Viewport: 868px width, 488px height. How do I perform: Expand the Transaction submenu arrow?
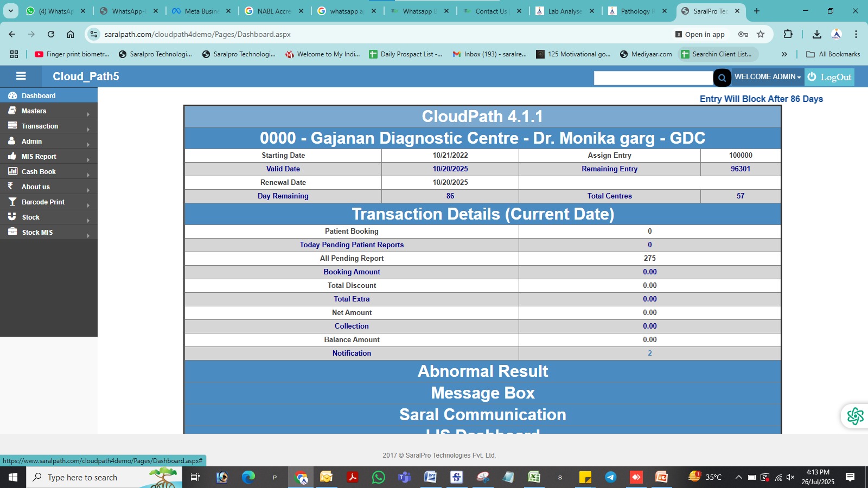pyautogui.click(x=88, y=129)
